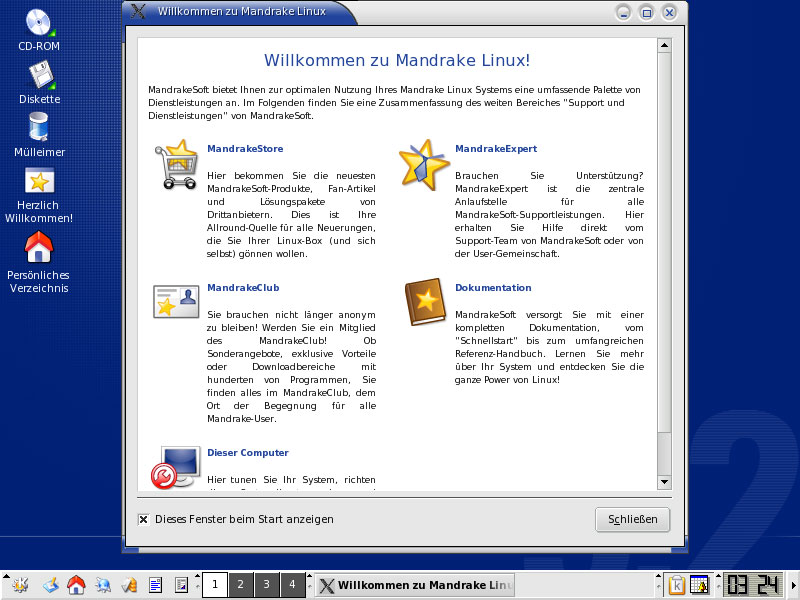Open the MandrakeStore link

coord(245,149)
